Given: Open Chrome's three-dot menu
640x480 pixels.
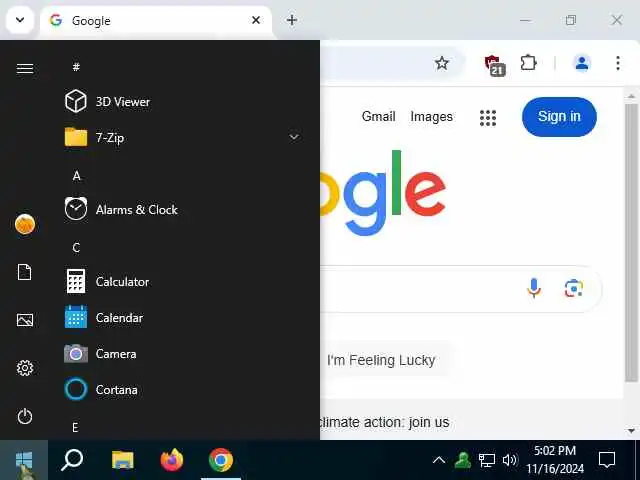Looking at the screenshot, I should [x=618, y=63].
